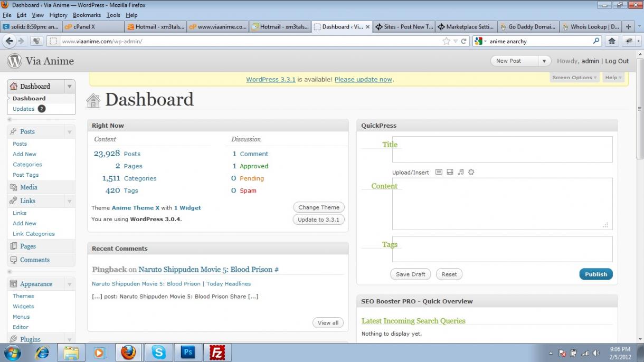Screen dimensions: 644x362
Task: Open the New Post dropdown arrow
Action: (544, 61)
